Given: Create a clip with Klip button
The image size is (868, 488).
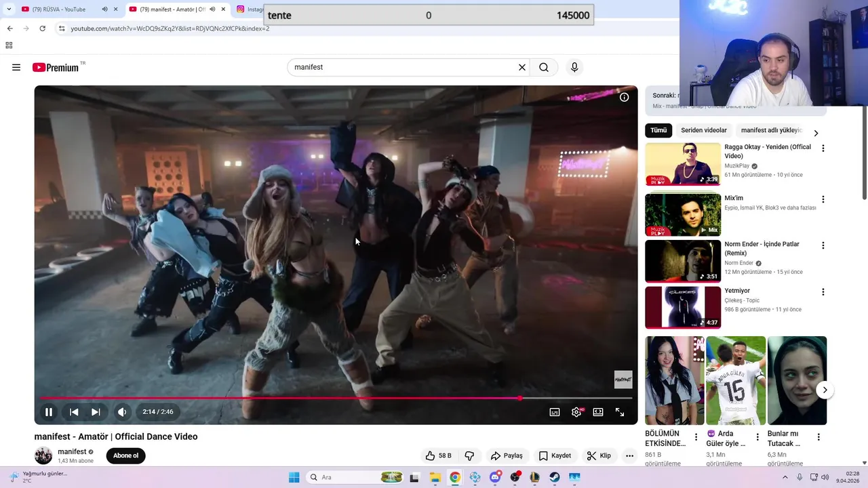Looking at the screenshot, I should coord(599,455).
